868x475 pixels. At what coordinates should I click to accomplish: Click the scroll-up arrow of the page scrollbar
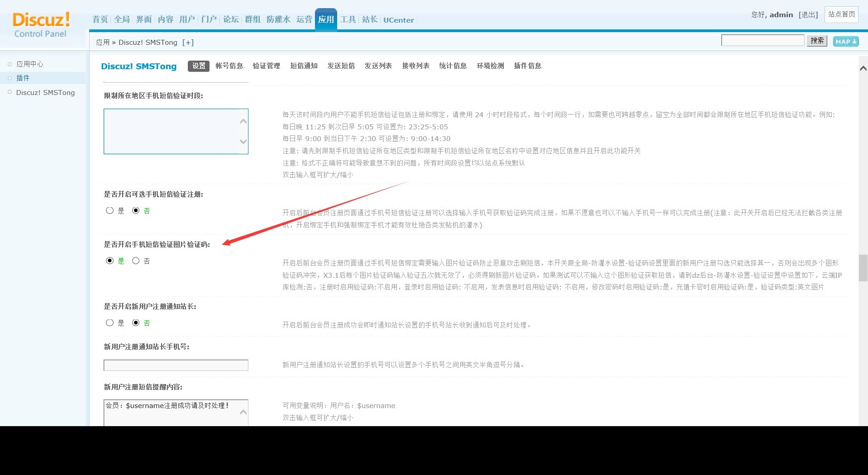click(863, 68)
